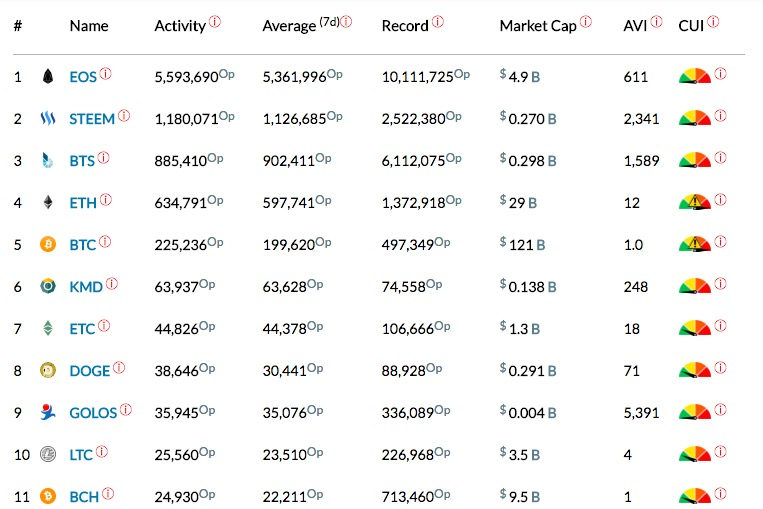Open the GOLOS coin link
The width and height of the screenshot is (763, 509).
click(93, 413)
